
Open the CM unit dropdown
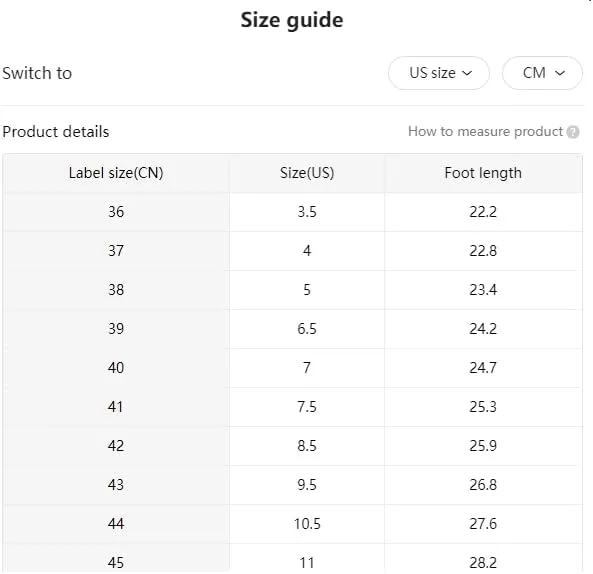[542, 73]
